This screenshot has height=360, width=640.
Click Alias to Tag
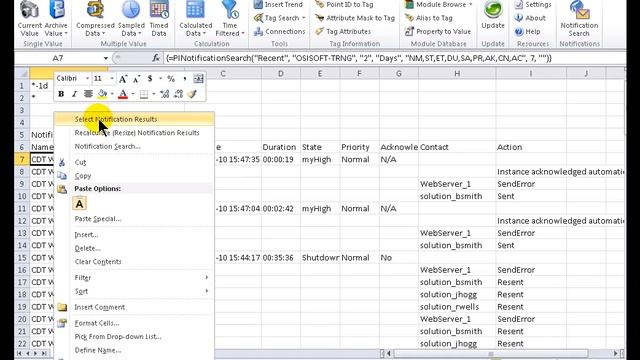428,18
